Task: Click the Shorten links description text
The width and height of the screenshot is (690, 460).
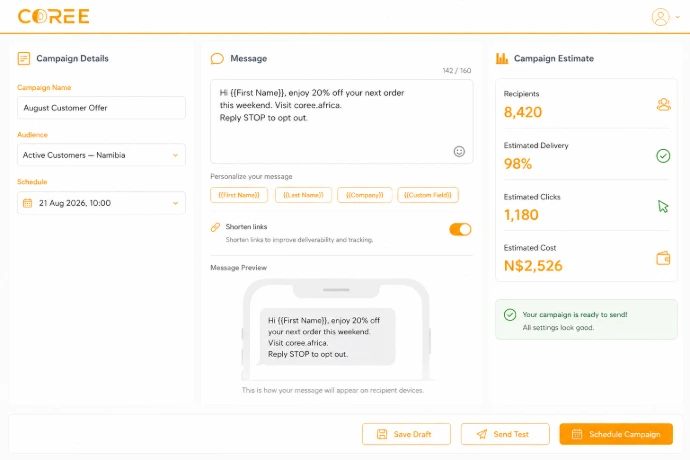Action: pyautogui.click(x=299, y=240)
